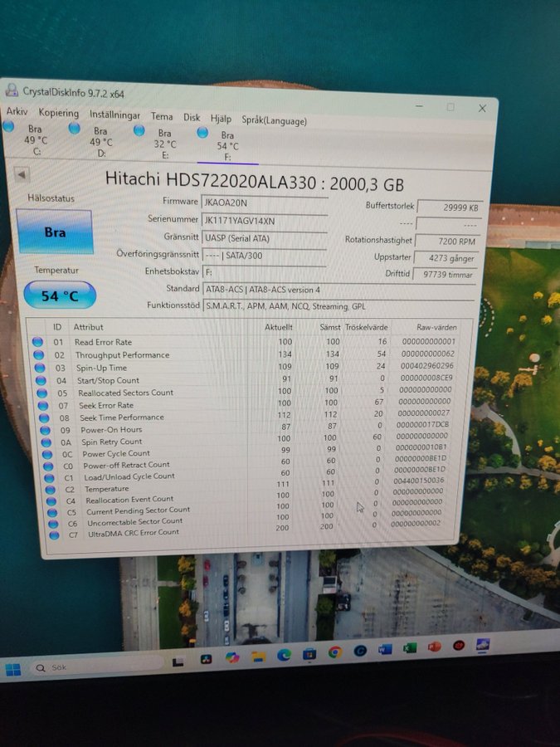Open the Inställningar menu
Image resolution: width=560 pixels, height=747 pixels.
coord(114,115)
